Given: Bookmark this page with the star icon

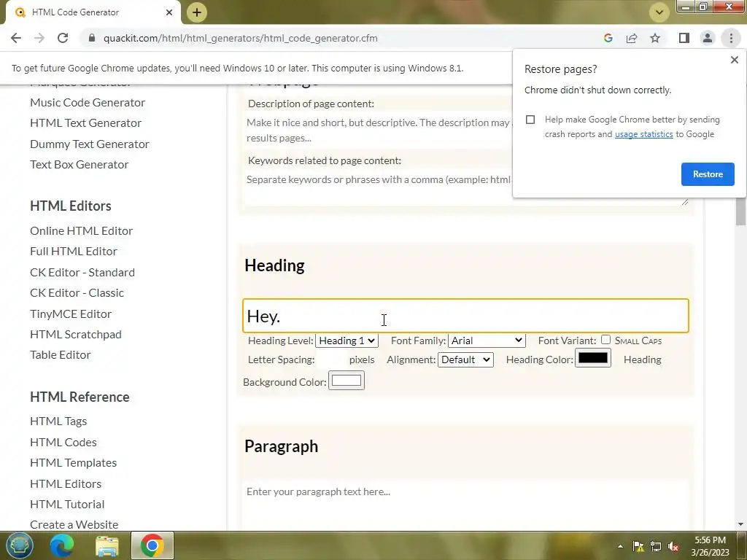Looking at the screenshot, I should coord(655,38).
